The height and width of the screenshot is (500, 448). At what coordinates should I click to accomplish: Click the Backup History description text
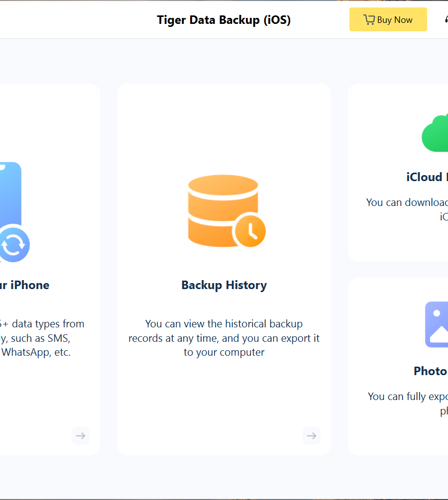(224, 338)
